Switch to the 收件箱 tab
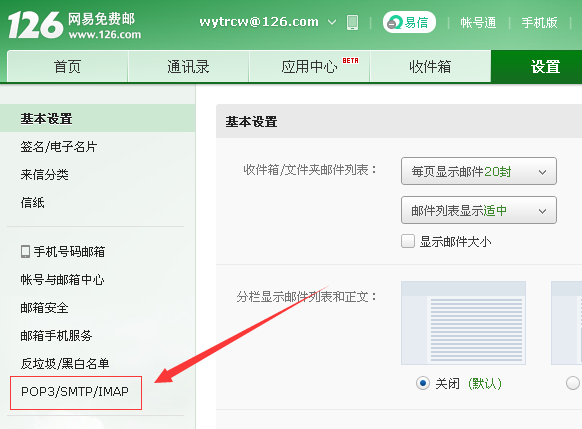This screenshot has width=582, height=429. point(430,66)
